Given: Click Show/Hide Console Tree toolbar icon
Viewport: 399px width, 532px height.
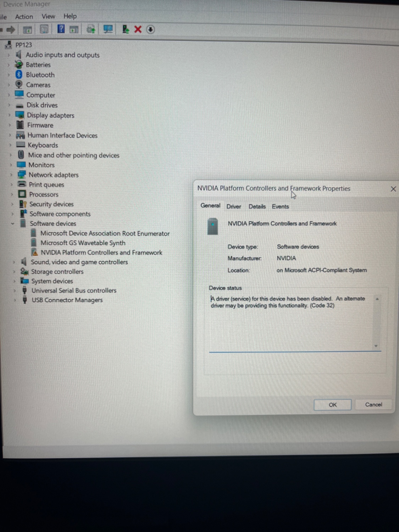Looking at the screenshot, I should 27,29.
